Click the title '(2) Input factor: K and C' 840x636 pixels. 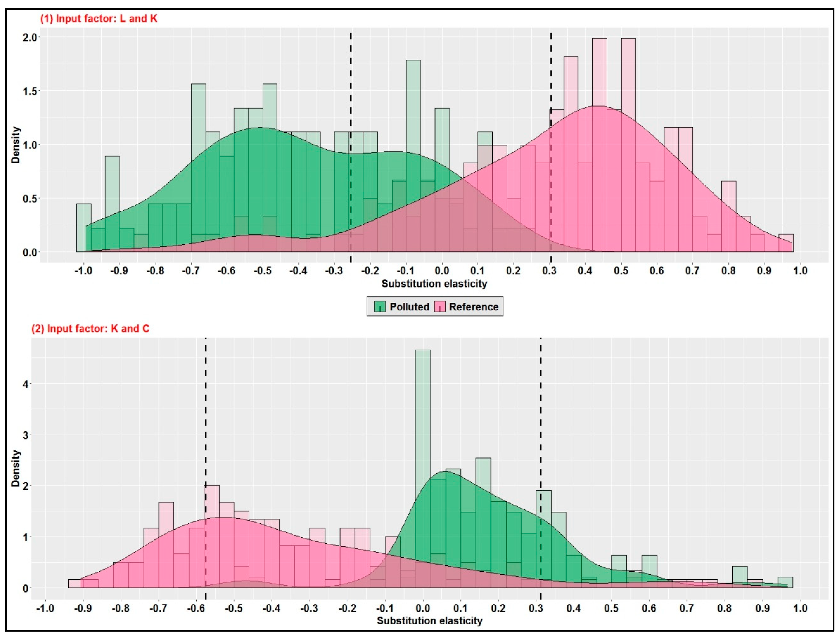pos(90,329)
